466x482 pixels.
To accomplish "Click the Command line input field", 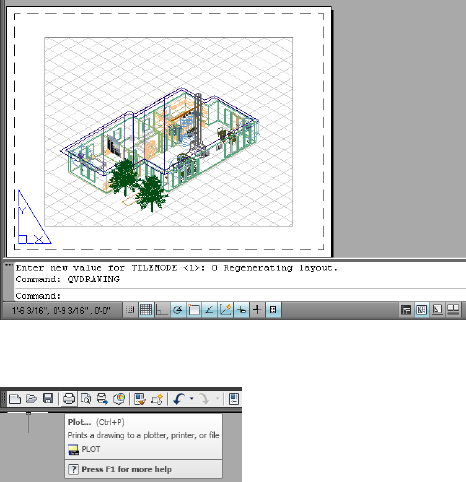I will point(240,296).
